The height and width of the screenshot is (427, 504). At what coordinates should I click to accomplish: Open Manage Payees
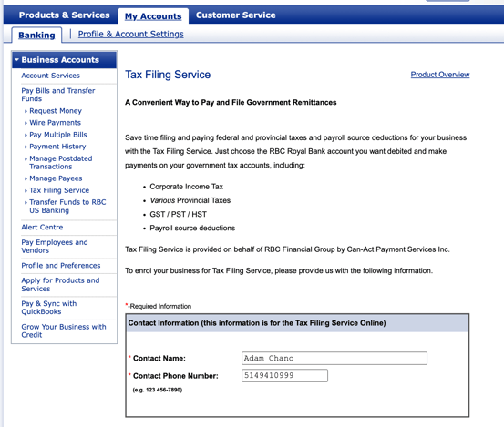[x=56, y=178]
